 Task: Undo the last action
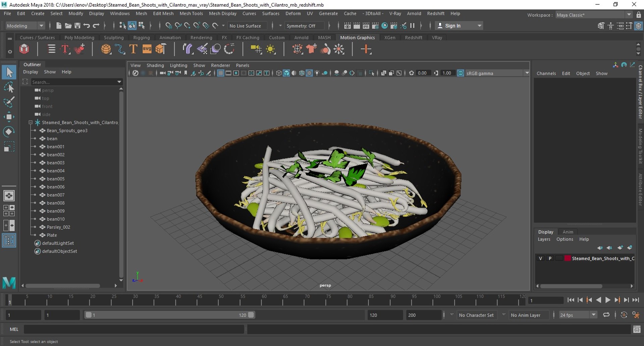pyautogui.click(x=87, y=26)
